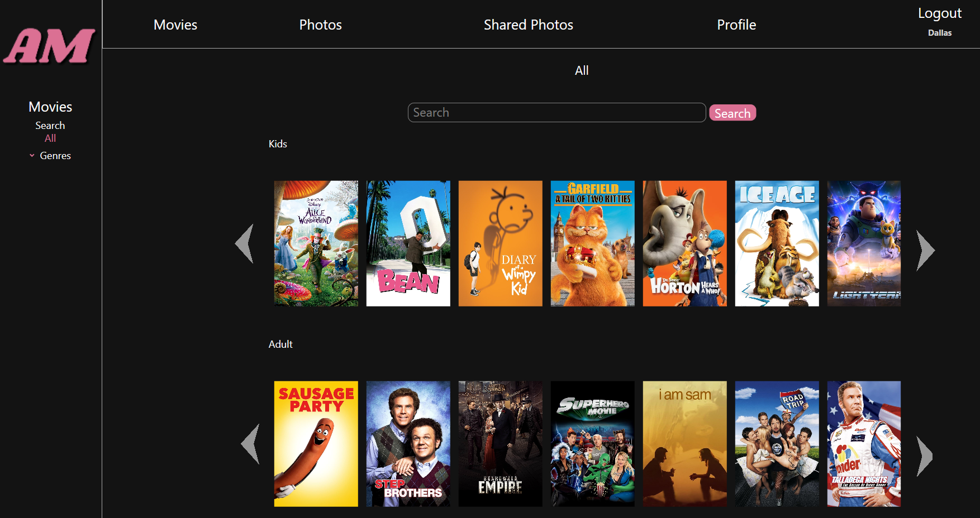
Task: Switch to the Photos tab
Action: point(320,25)
